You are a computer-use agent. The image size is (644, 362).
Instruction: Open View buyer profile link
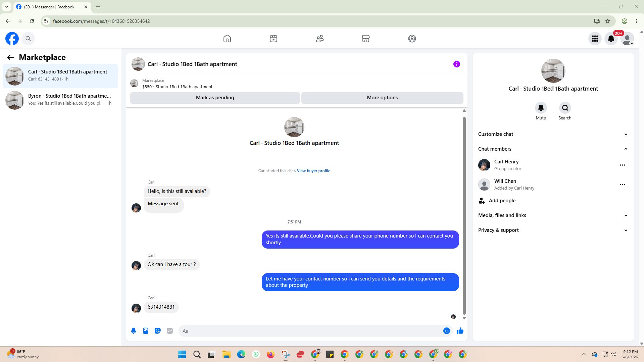(x=313, y=171)
